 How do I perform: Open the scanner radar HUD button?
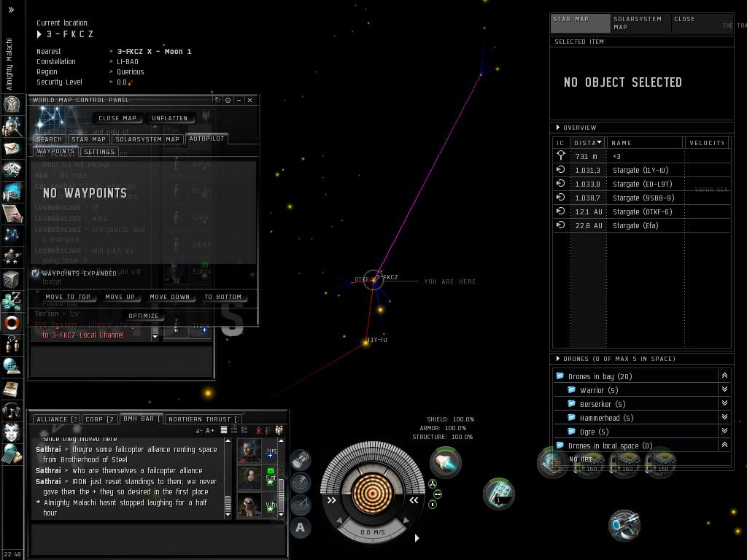click(x=300, y=483)
